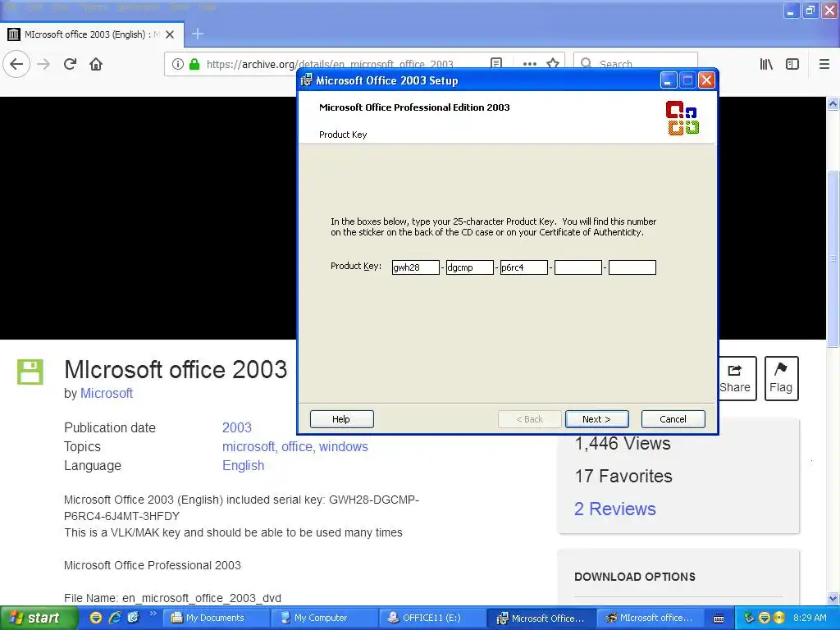This screenshot has width=840, height=630.
Task: Click the 17 Favorites text
Action: (623, 477)
